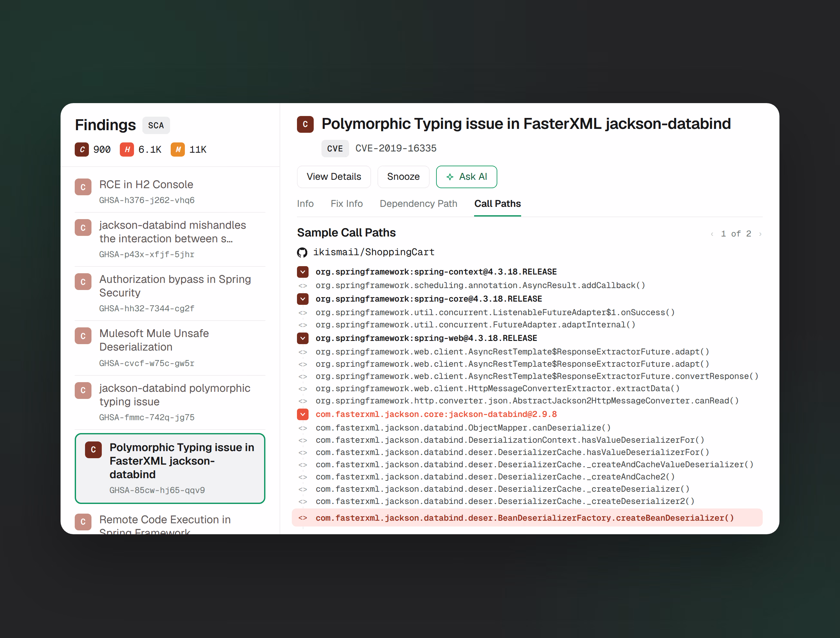Viewport: 840px width, 638px height.
Task: Open the Dependency Path tab
Action: 418,204
